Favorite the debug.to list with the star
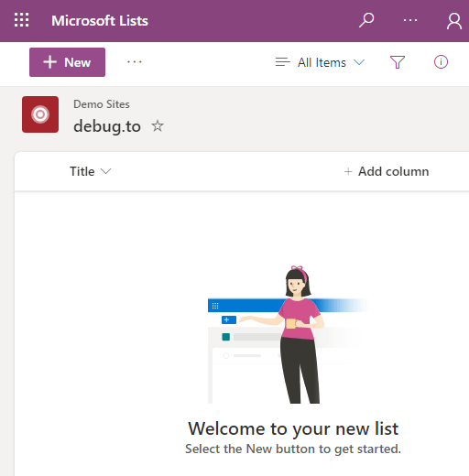469x476 pixels. [158, 125]
